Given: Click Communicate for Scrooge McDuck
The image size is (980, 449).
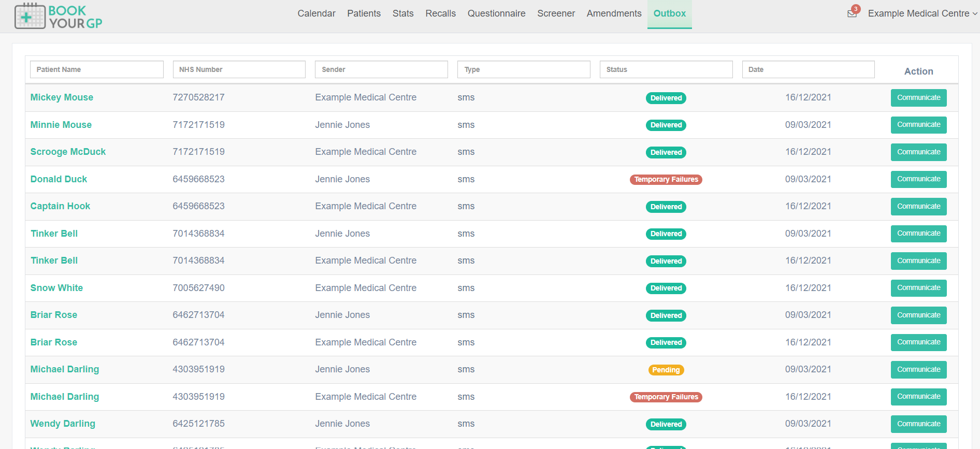Looking at the screenshot, I should (x=918, y=152).
